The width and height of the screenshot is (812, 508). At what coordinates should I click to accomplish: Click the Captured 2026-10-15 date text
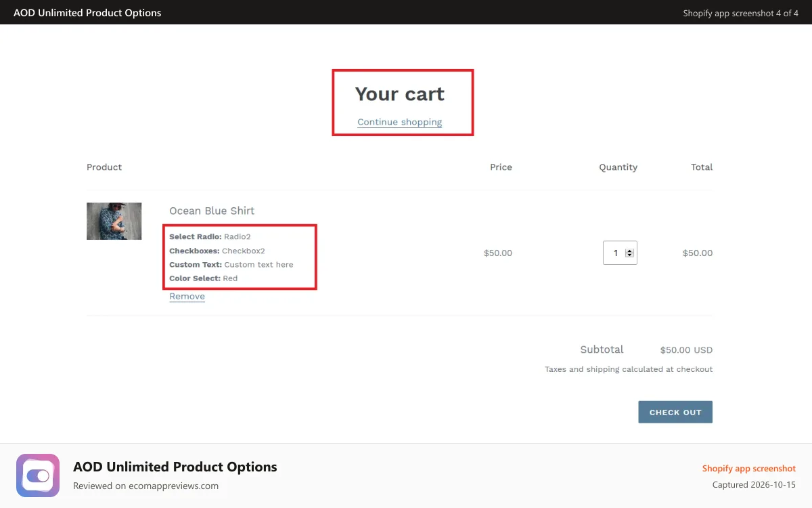click(754, 484)
